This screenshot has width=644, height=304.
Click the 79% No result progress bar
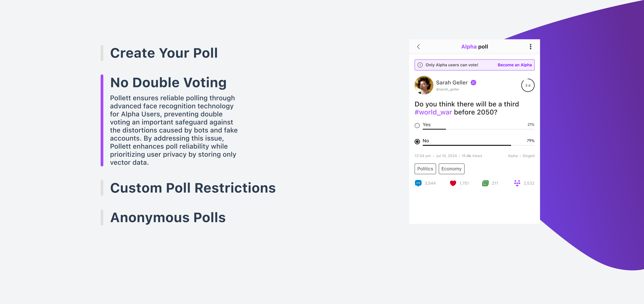tap(478, 145)
